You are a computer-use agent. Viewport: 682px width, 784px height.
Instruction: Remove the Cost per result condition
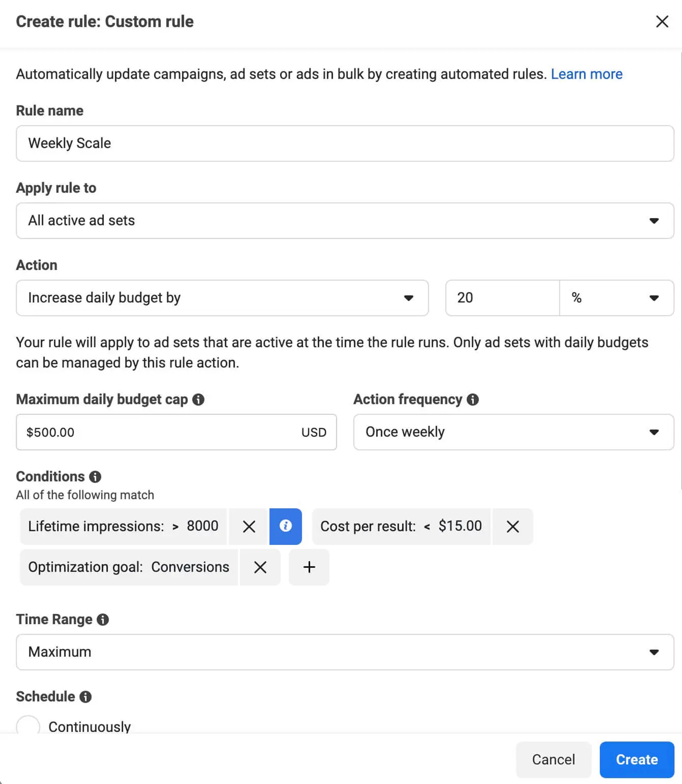click(x=512, y=527)
